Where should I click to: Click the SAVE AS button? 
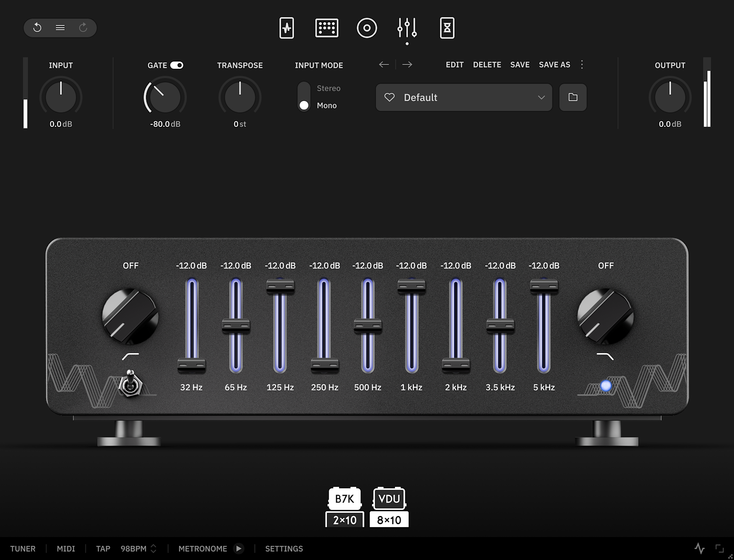point(554,65)
